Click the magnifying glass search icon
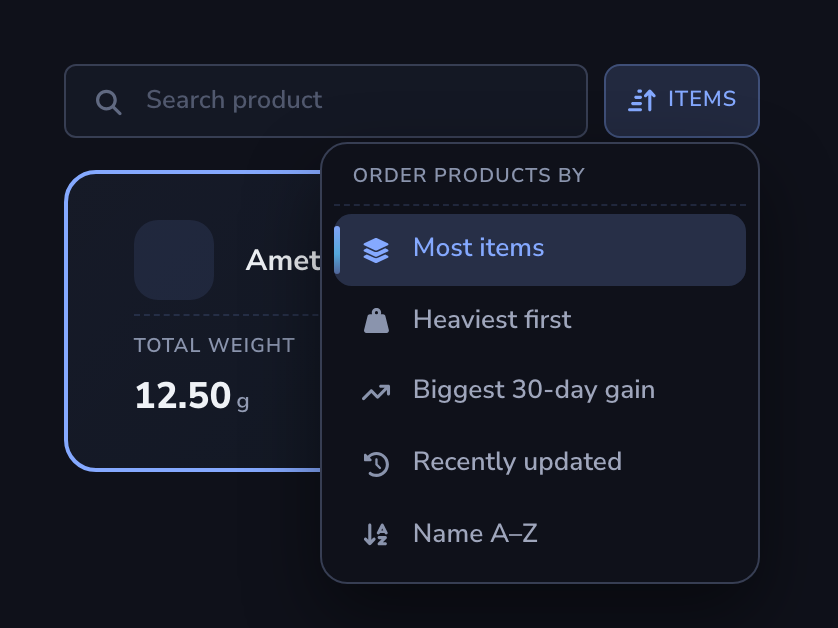Image resolution: width=838 pixels, height=628 pixels. click(108, 102)
